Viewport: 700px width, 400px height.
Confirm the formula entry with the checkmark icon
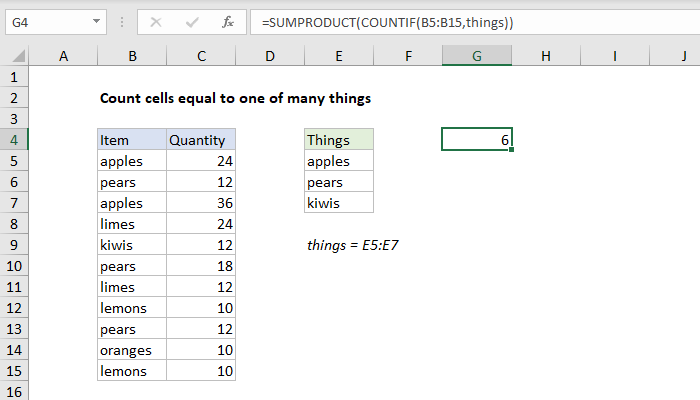tap(192, 22)
